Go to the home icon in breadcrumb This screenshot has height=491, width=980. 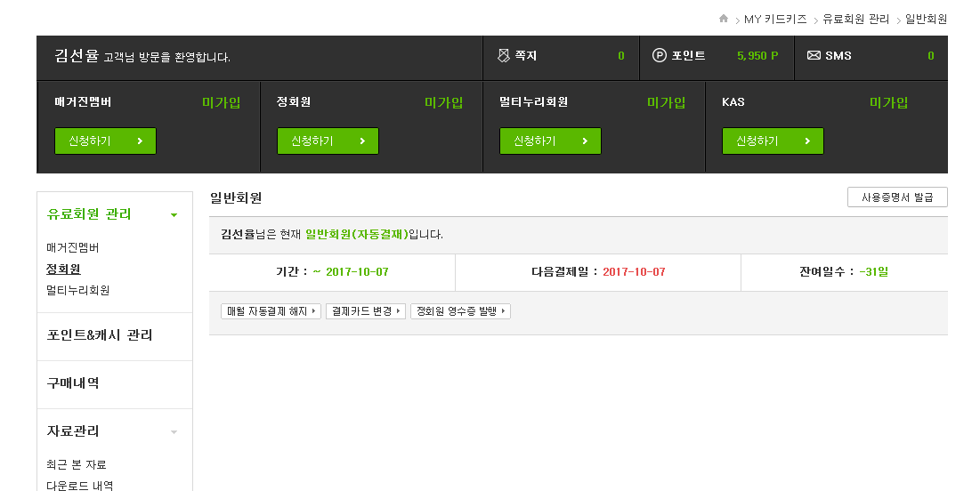(x=723, y=18)
